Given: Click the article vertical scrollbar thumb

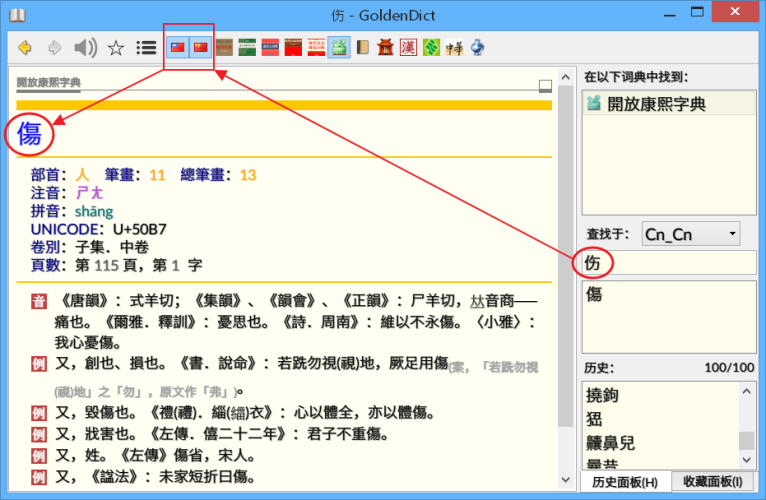Looking at the screenshot, I should 565,257.
